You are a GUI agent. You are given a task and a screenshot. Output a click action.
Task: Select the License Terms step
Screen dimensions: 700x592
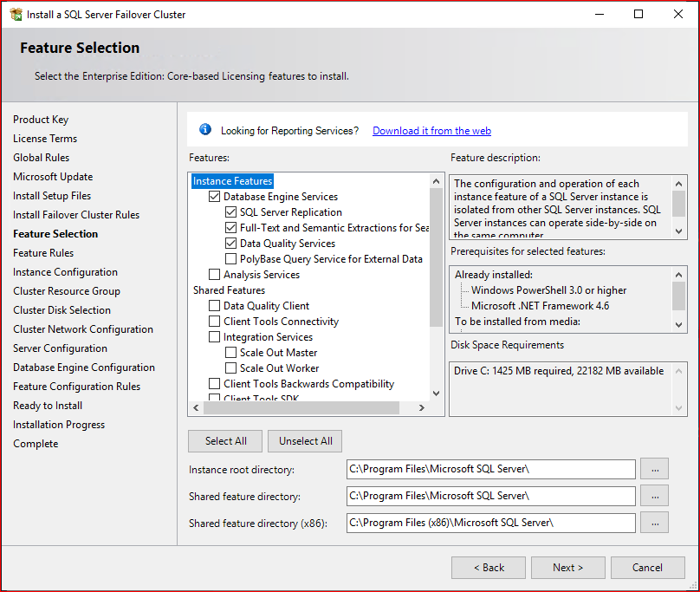[45, 139]
